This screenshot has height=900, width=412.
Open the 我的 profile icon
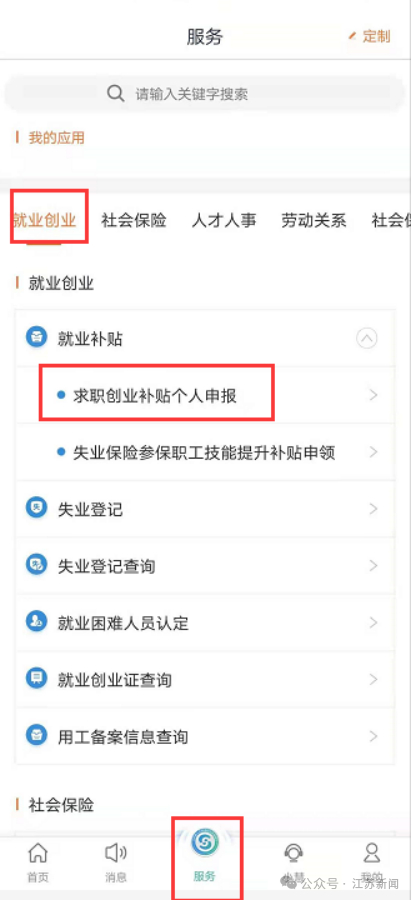[x=372, y=852]
